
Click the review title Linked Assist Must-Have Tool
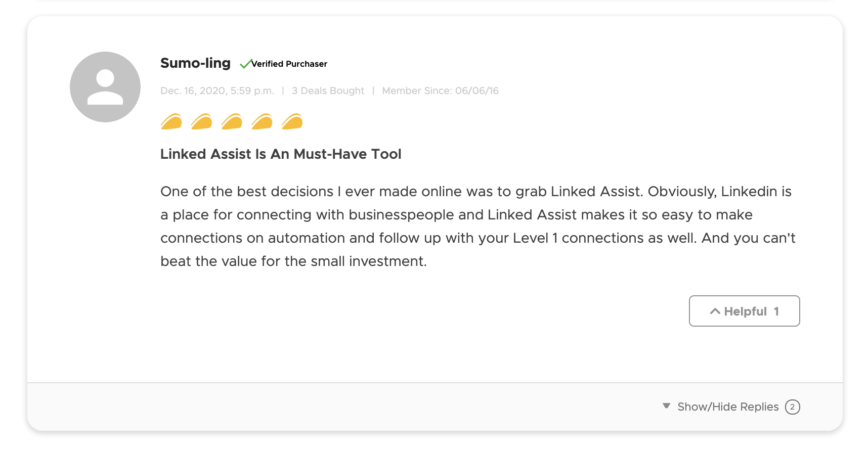coord(281,154)
